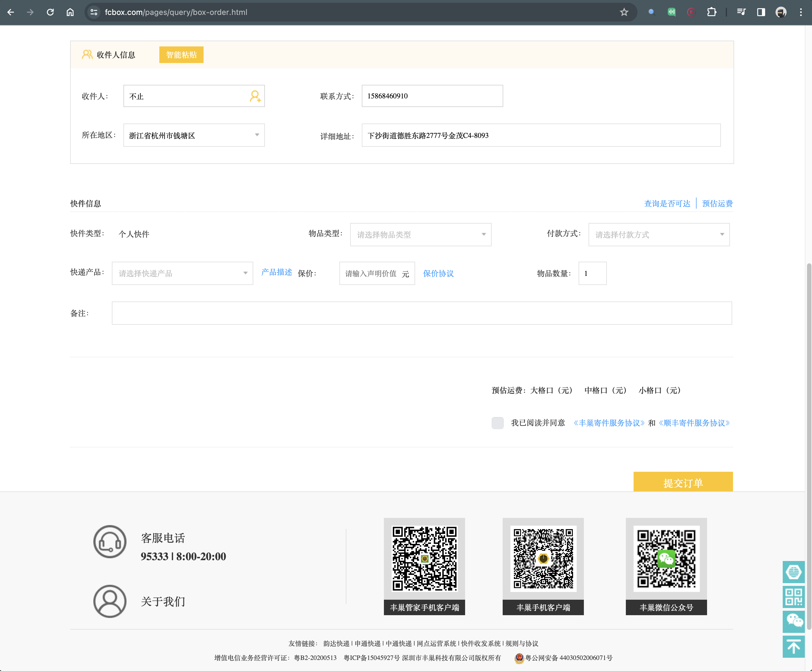Click the floating QR code icon
The width and height of the screenshot is (812, 671).
(x=793, y=597)
